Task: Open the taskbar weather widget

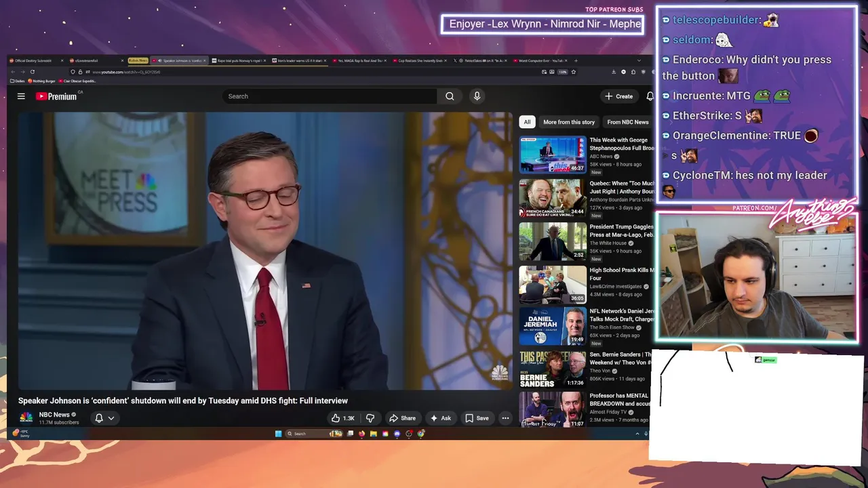Action: 22,433
